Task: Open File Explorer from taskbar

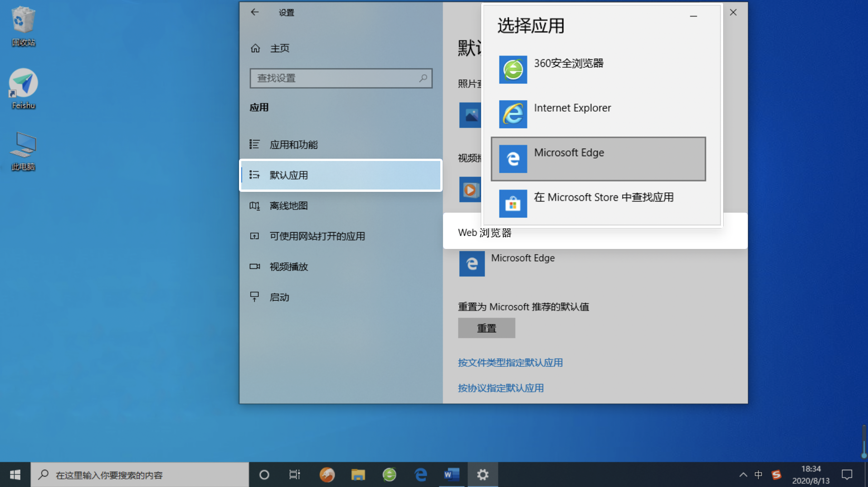Action: pyautogui.click(x=358, y=475)
